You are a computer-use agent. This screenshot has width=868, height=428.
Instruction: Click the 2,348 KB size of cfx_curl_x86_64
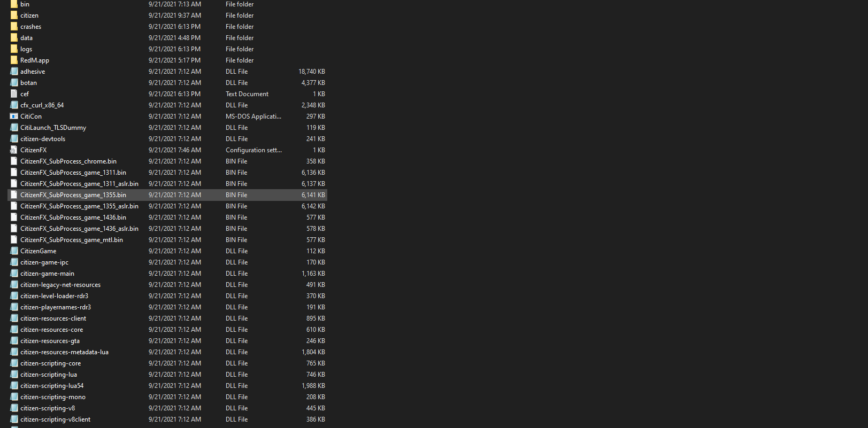pos(313,105)
